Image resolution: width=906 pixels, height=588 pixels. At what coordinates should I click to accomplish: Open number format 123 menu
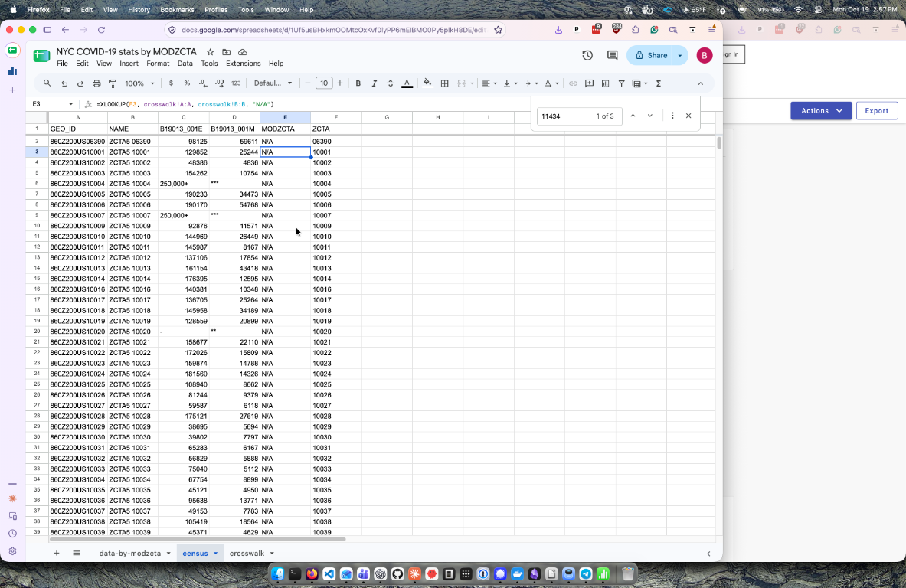[x=236, y=83]
